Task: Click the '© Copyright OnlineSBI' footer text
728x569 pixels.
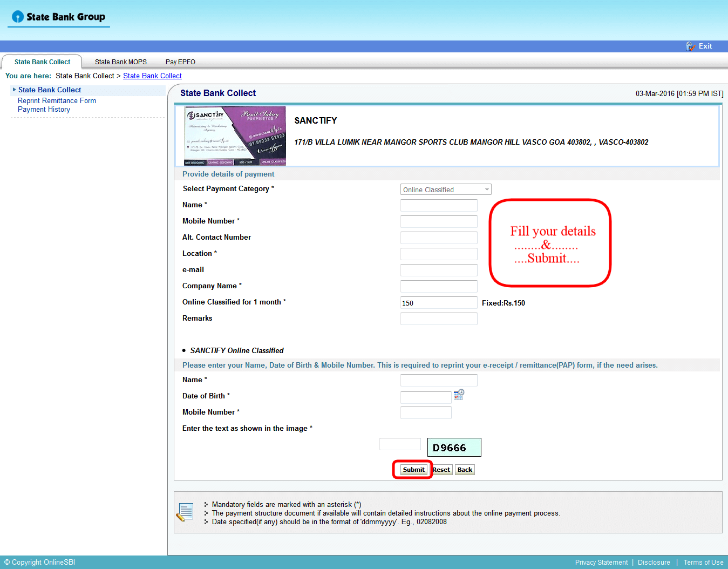Action: point(39,563)
